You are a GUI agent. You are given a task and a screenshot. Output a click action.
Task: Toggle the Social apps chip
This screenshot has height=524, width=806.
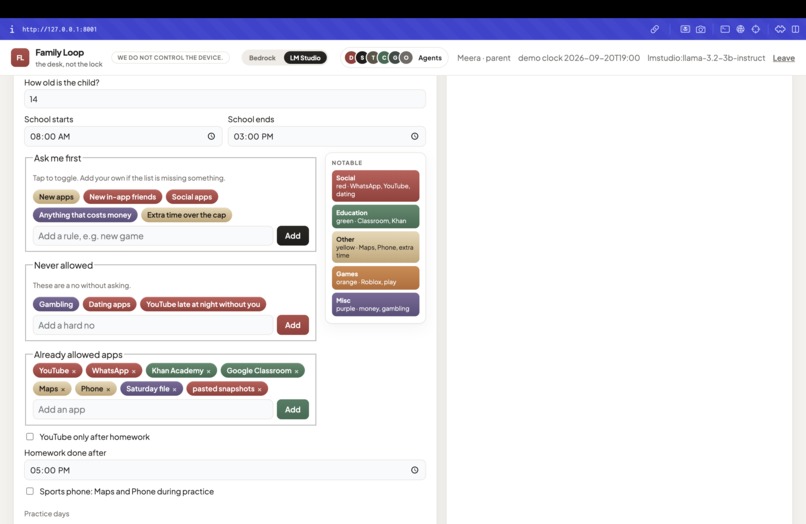pos(192,197)
